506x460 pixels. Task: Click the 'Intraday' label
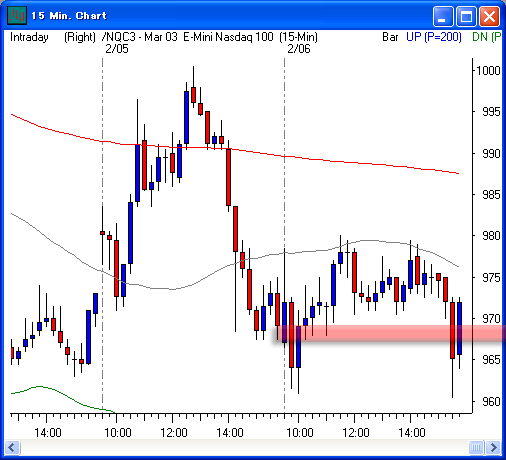29,37
